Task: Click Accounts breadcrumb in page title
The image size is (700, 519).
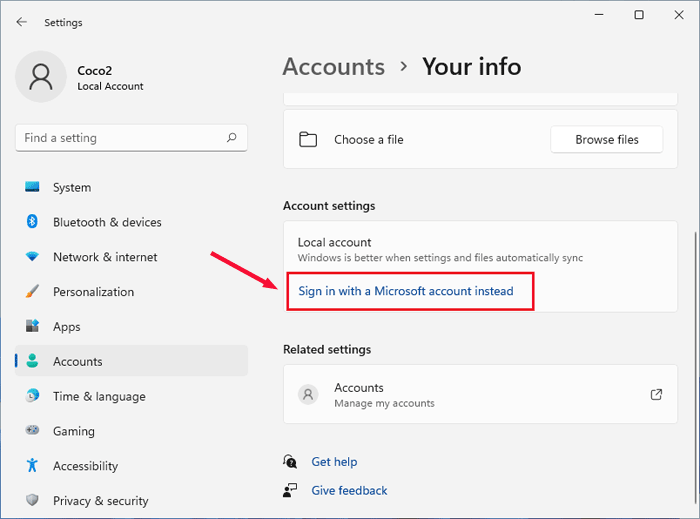Action: (x=333, y=66)
